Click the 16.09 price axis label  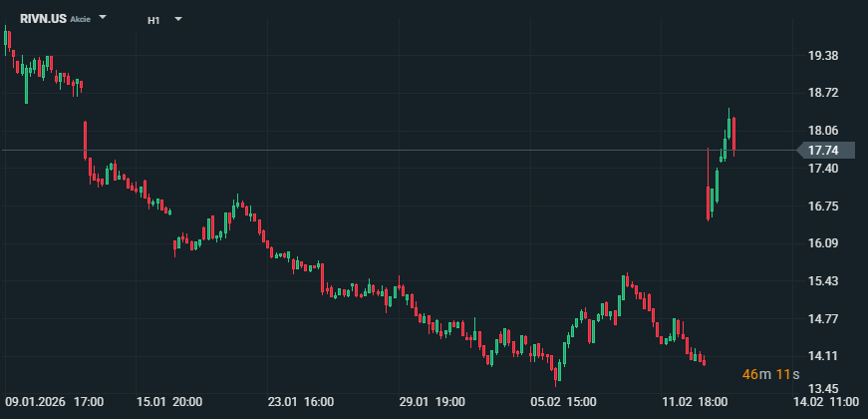(822, 243)
